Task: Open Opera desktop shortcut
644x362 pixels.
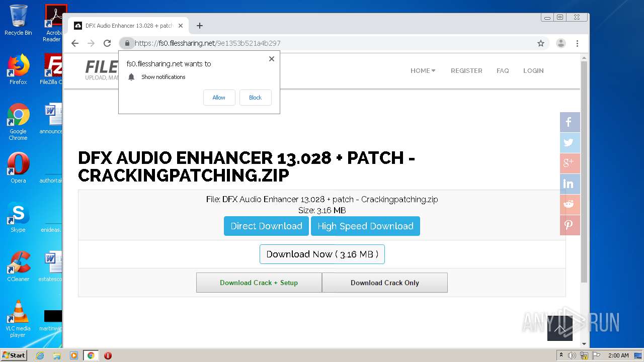Action: click(x=18, y=168)
